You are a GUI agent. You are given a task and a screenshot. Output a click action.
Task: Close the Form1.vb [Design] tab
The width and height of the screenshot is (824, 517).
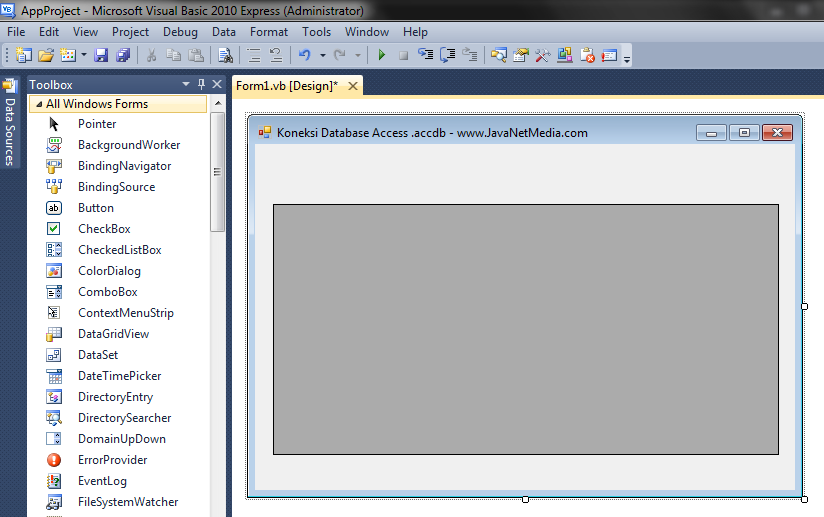point(353,86)
